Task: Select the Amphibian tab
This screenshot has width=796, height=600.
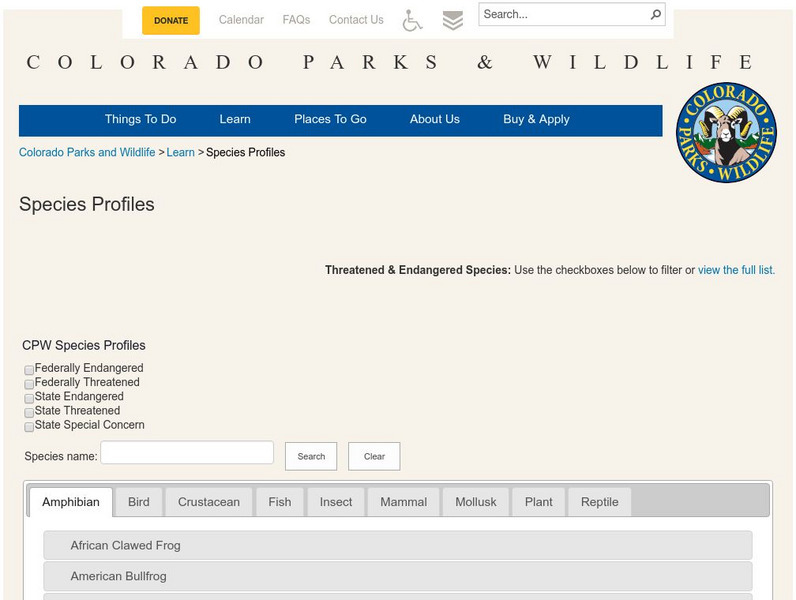Action: (71, 502)
